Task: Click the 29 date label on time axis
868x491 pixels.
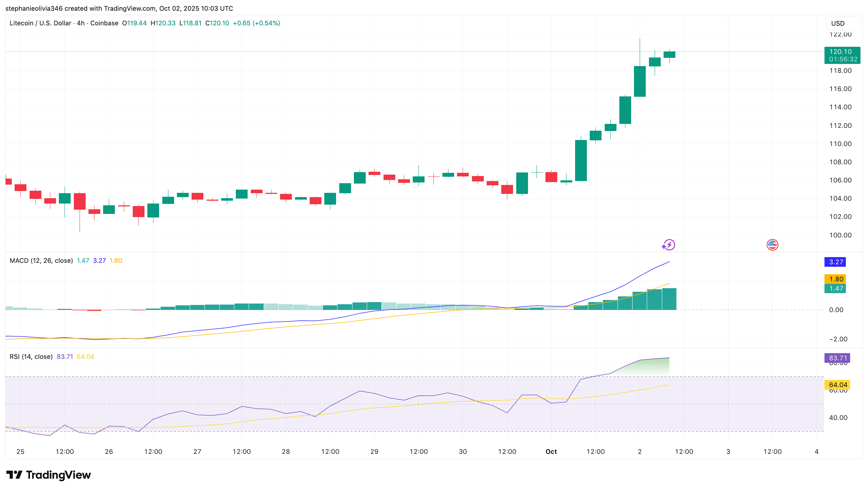Action: [374, 452]
